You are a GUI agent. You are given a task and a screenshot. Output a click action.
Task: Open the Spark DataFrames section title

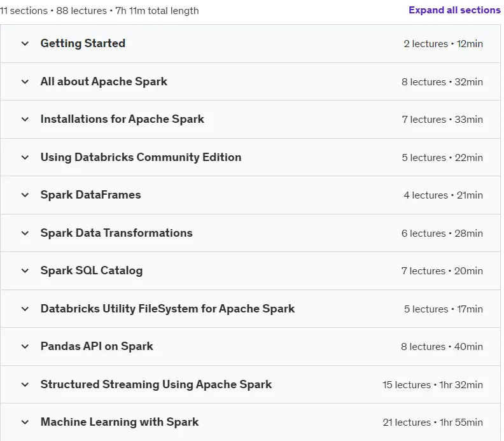[90, 195]
